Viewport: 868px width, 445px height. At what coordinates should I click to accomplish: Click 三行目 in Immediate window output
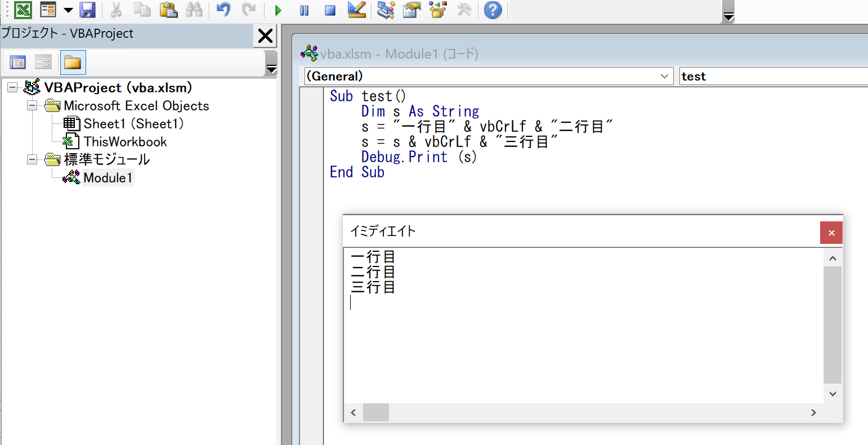(373, 288)
